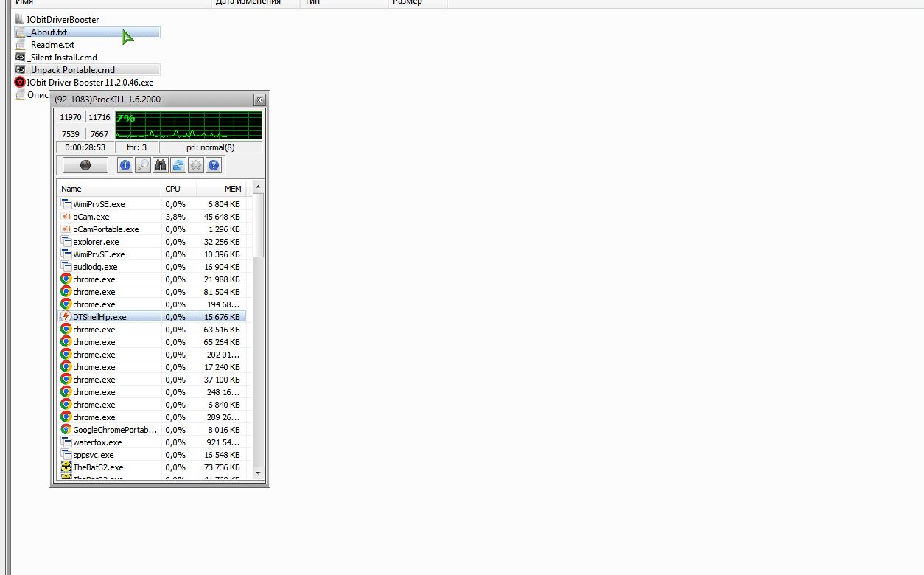
Task: Select the _Readme.txt file name
Action: [51, 45]
